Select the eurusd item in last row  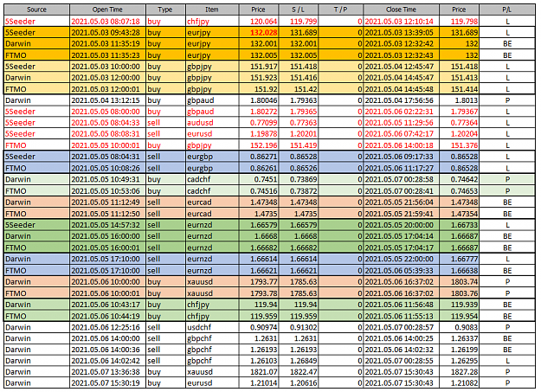(212, 383)
